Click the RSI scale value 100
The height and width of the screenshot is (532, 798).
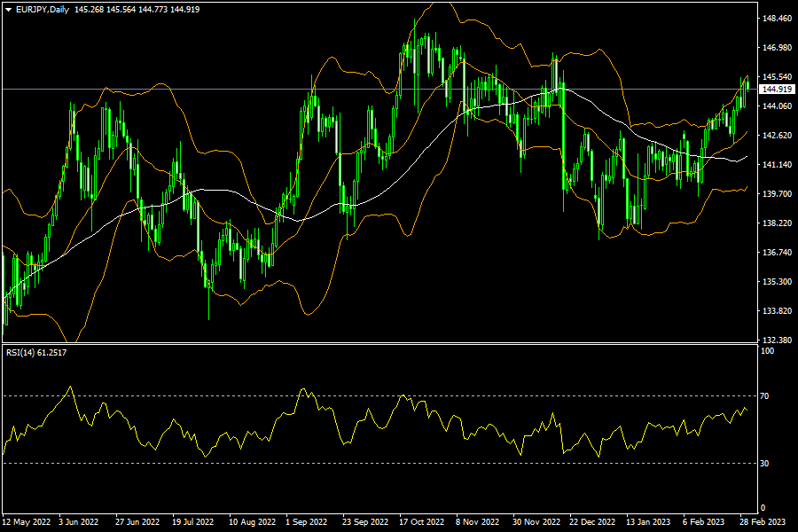[x=767, y=351]
